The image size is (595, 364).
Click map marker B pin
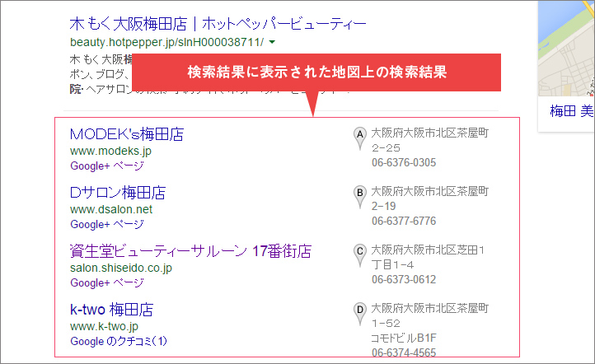pyautogui.click(x=360, y=197)
